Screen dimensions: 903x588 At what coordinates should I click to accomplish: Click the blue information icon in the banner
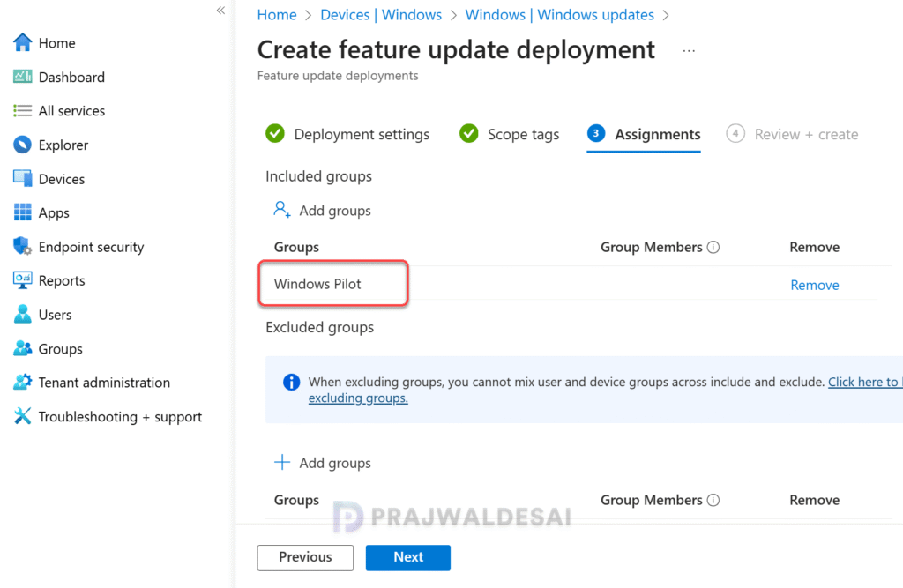pos(291,382)
